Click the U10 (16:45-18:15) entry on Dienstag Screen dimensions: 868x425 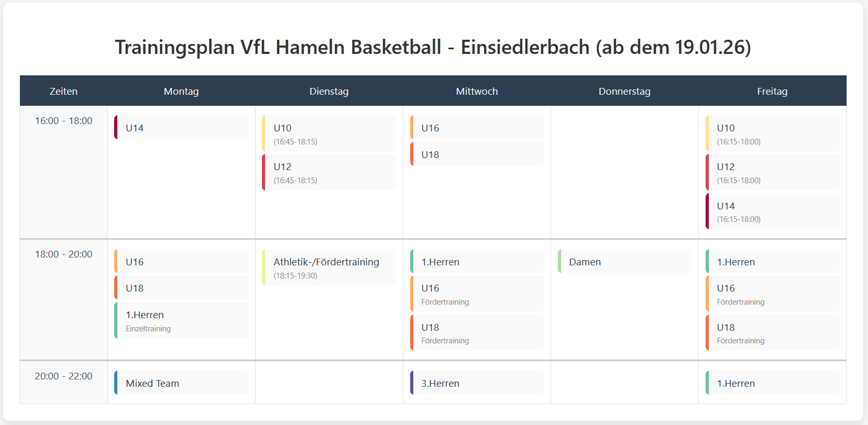[329, 133]
